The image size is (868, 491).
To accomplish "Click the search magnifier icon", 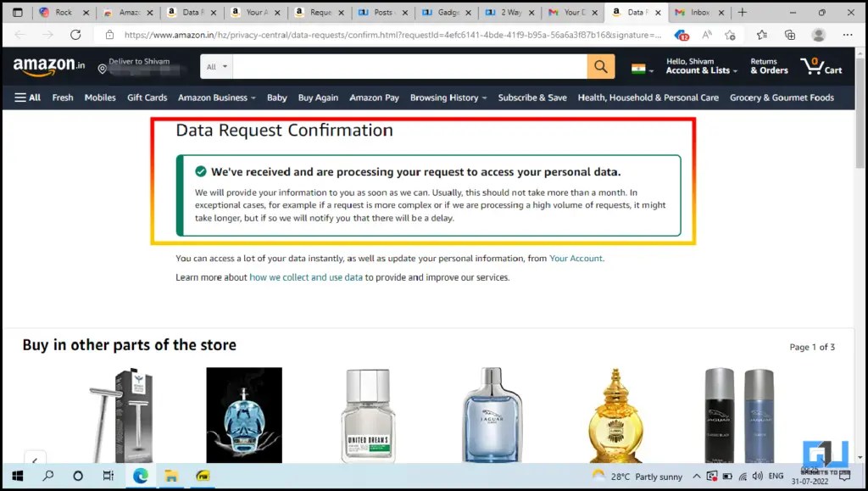I will pyautogui.click(x=601, y=65).
